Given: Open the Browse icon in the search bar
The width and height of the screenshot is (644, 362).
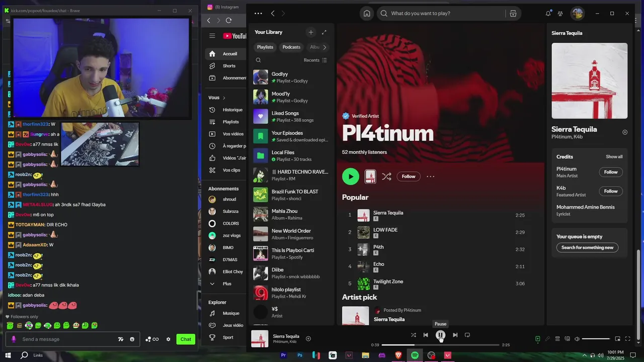Looking at the screenshot, I should [x=513, y=14].
